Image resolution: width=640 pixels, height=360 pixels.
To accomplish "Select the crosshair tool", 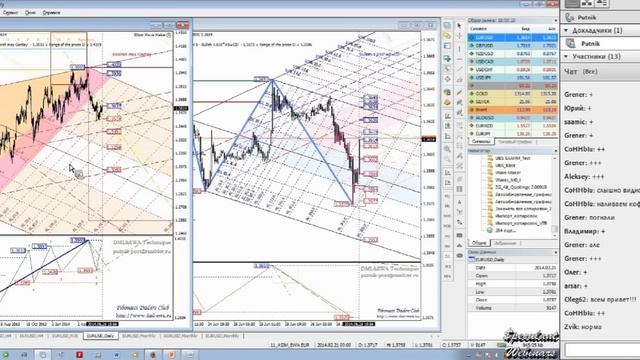I will pyautogui.click(x=460, y=36).
